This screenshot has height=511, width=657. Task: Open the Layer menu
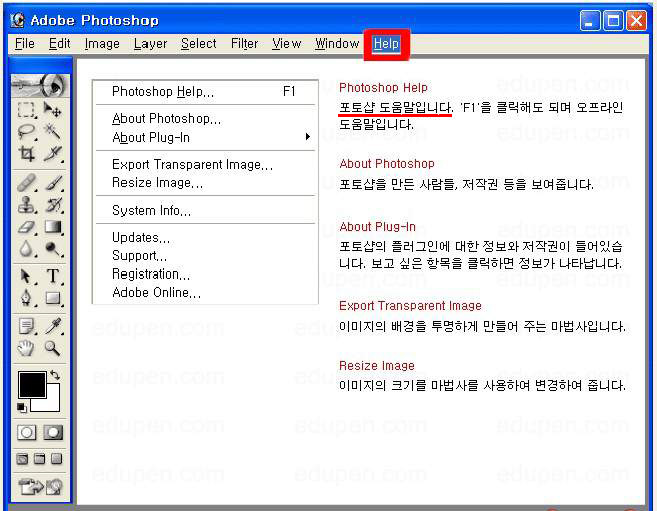[150, 44]
